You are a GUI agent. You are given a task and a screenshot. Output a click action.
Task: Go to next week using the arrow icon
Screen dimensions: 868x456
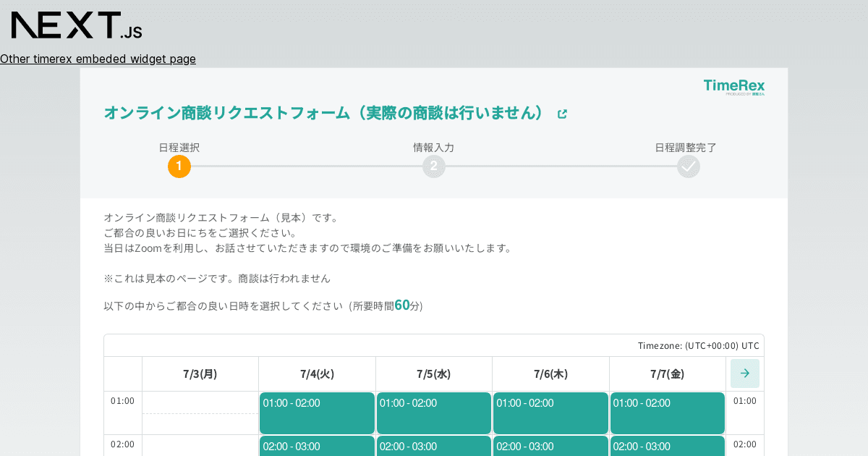(744, 373)
